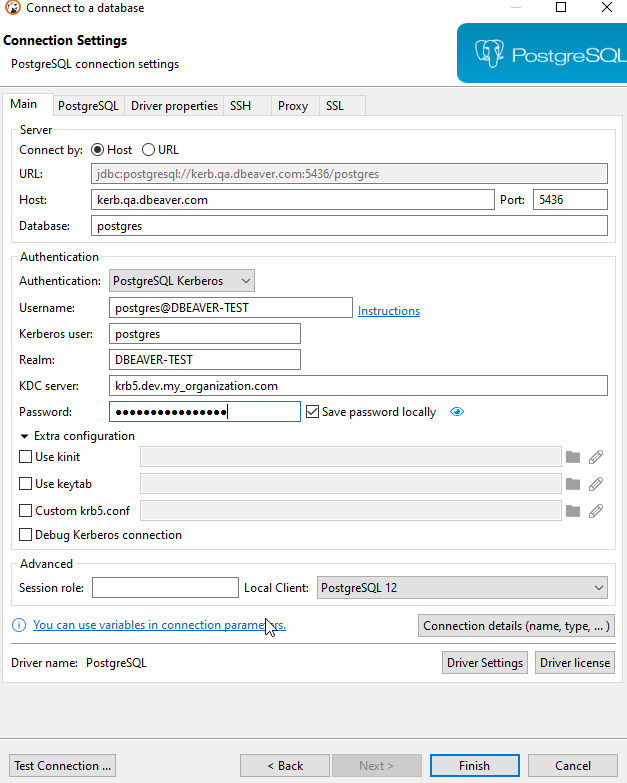Click the pencil icon for Use keytab
The height and width of the screenshot is (783, 627).
click(x=596, y=484)
